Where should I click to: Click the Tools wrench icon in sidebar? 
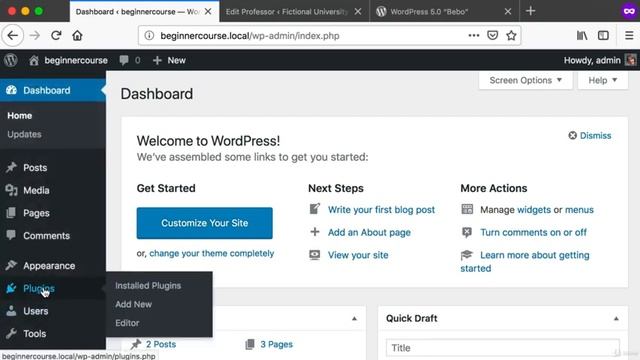click(x=11, y=333)
